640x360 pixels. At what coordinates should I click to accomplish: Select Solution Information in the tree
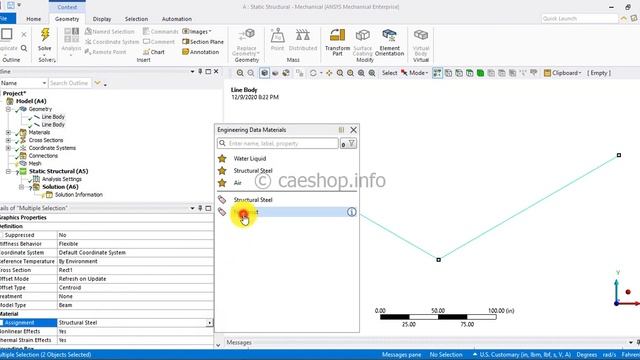[79, 195]
